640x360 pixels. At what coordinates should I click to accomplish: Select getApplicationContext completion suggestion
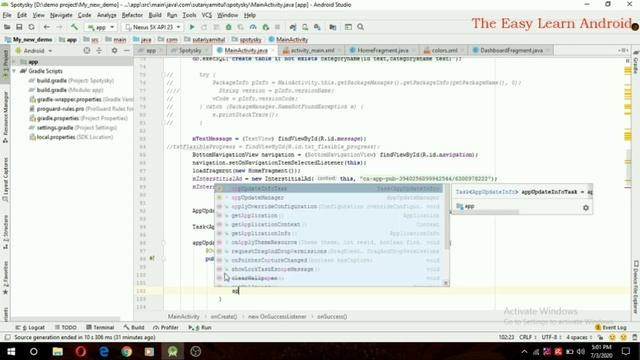[x=329, y=224]
